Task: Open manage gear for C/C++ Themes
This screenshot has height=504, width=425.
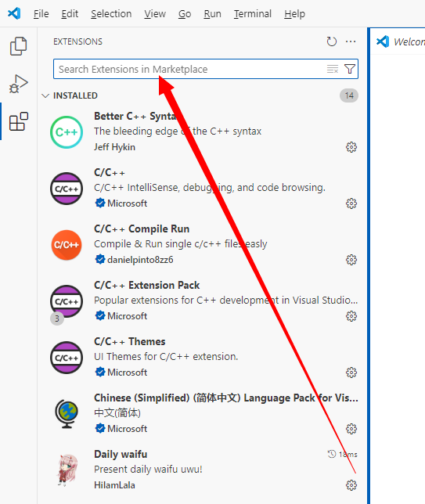Action: pos(351,373)
